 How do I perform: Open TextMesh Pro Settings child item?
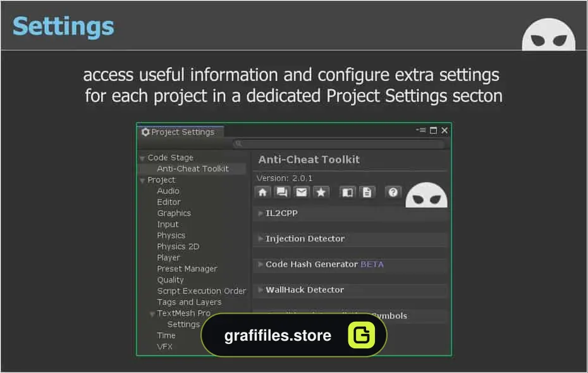183,325
